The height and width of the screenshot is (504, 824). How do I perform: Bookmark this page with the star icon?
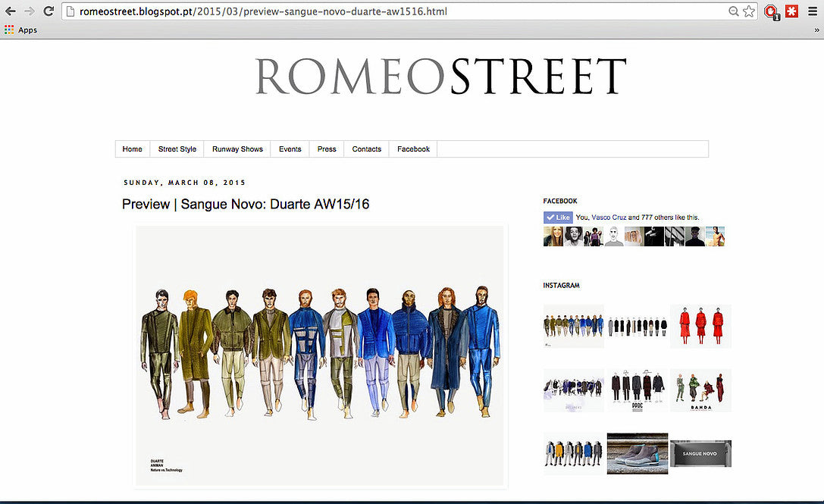click(749, 11)
